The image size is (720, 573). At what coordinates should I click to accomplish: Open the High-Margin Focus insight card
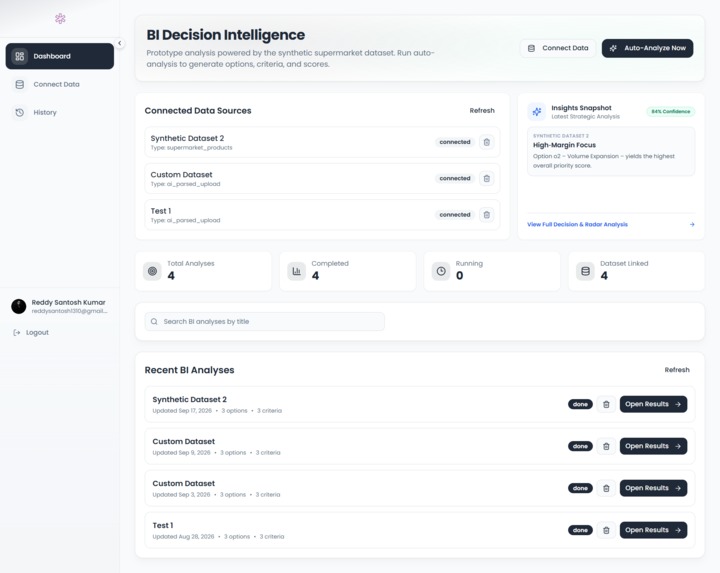point(611,152)
